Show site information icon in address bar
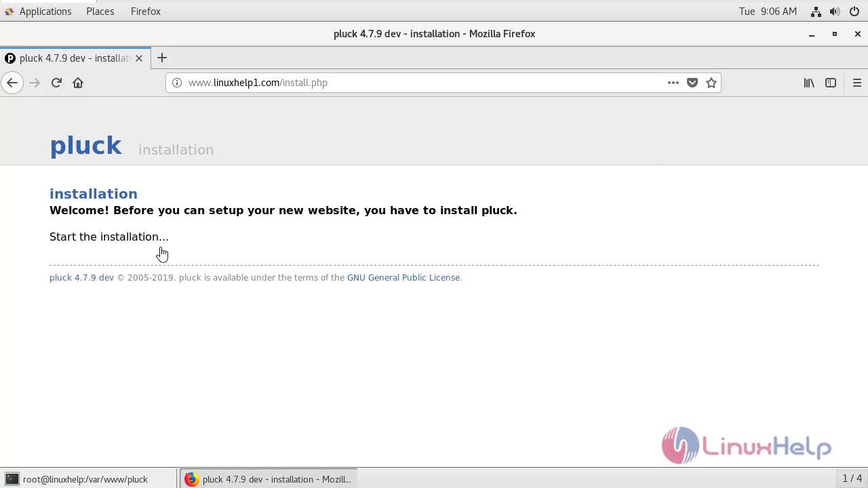This screenshot has height=488, width=868. point(177,83)
